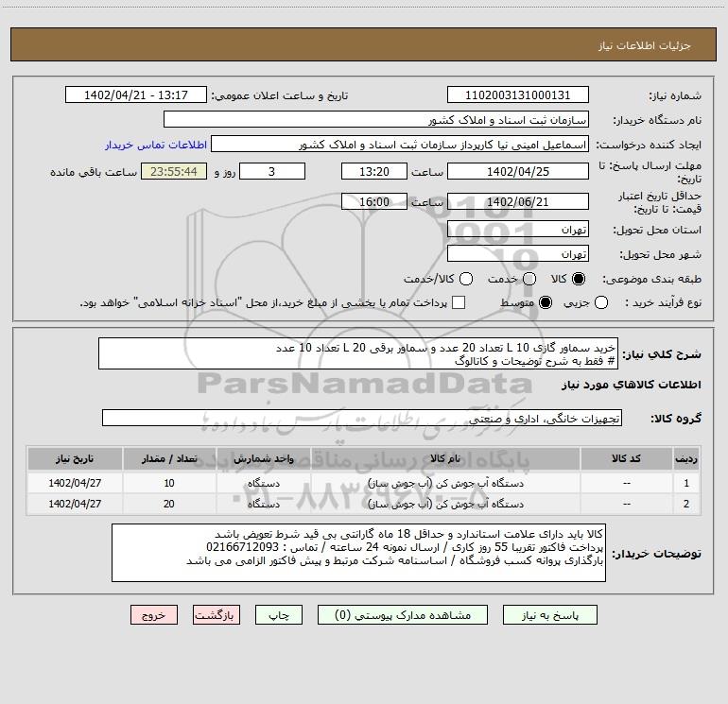Viewport: 728px width, 704px height.
Task: Click the گروه کالا field
Action: [x=362, y=418]
